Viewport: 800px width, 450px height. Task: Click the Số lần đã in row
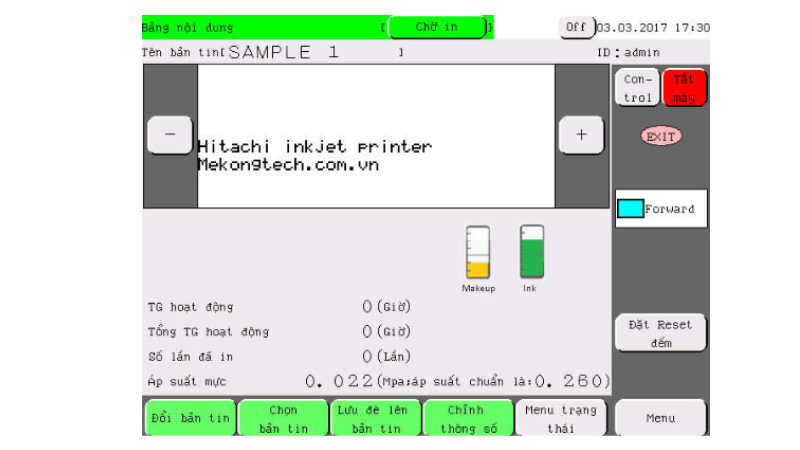pos(280,356)
